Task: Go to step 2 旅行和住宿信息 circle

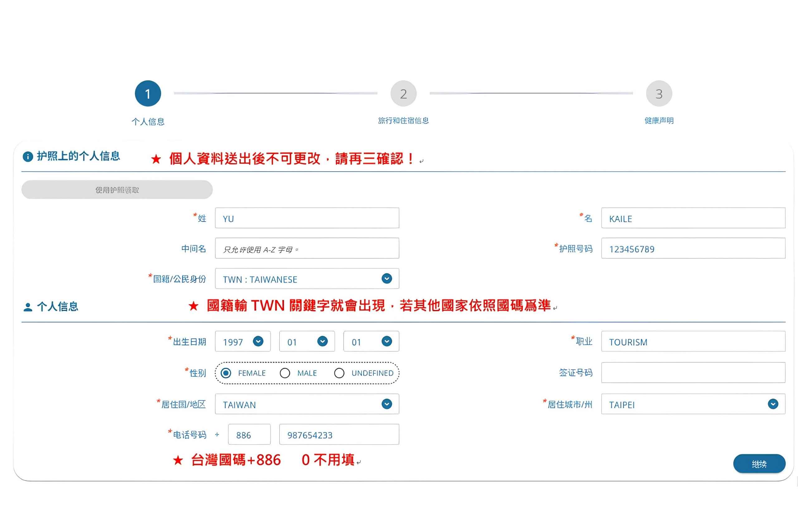Action: coord(403,93)
